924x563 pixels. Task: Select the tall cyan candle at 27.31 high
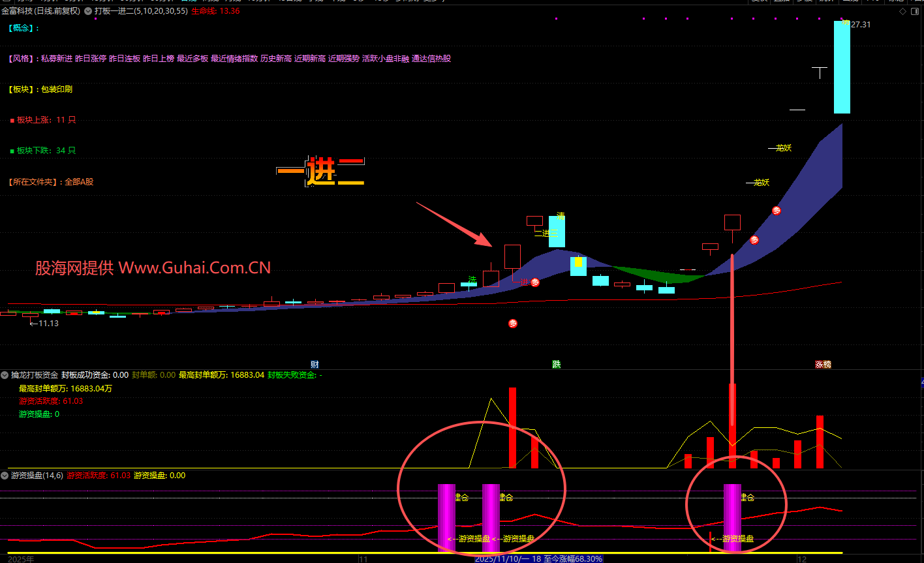842,67
